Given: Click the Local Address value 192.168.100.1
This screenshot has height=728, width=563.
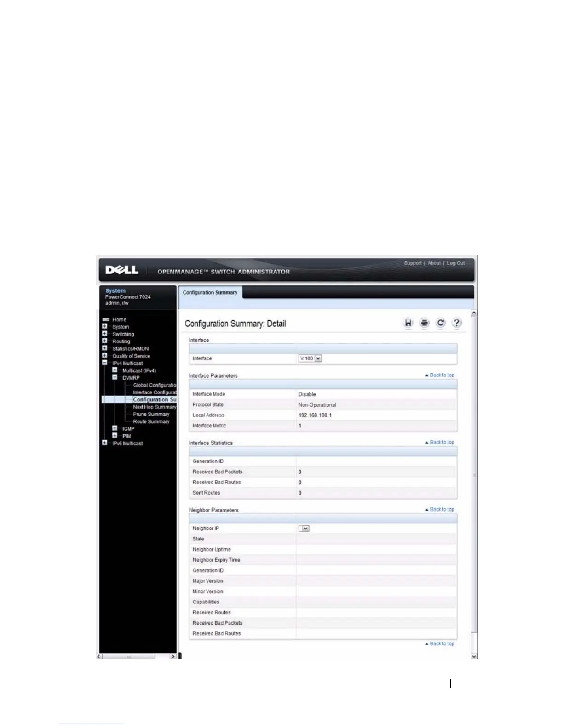Looking at the screenshot, I should 315,415.
